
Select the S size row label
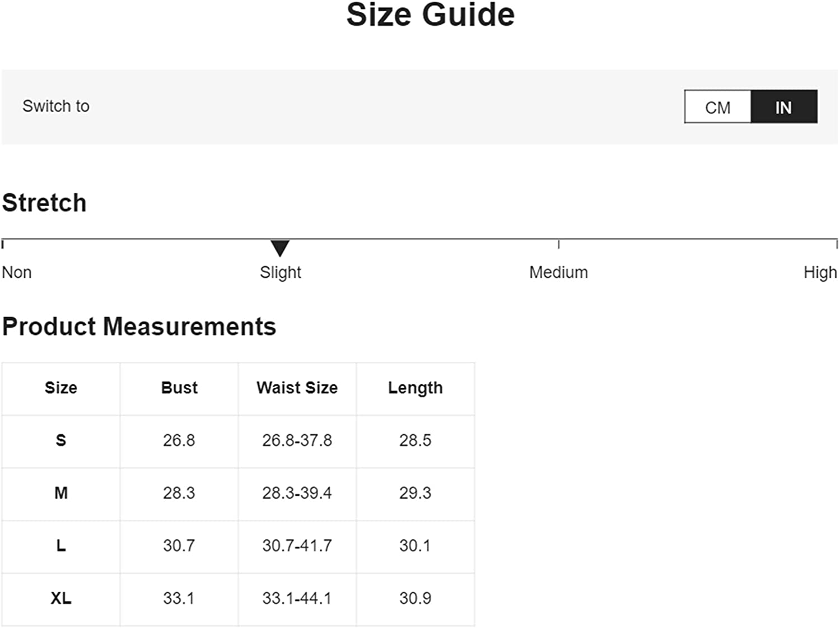coord(61,440)
